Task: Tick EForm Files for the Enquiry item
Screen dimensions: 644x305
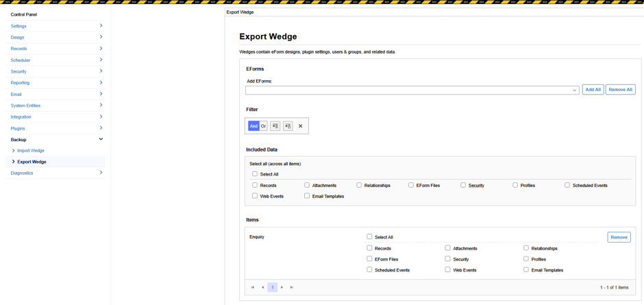Action: [x=369, y=259]
